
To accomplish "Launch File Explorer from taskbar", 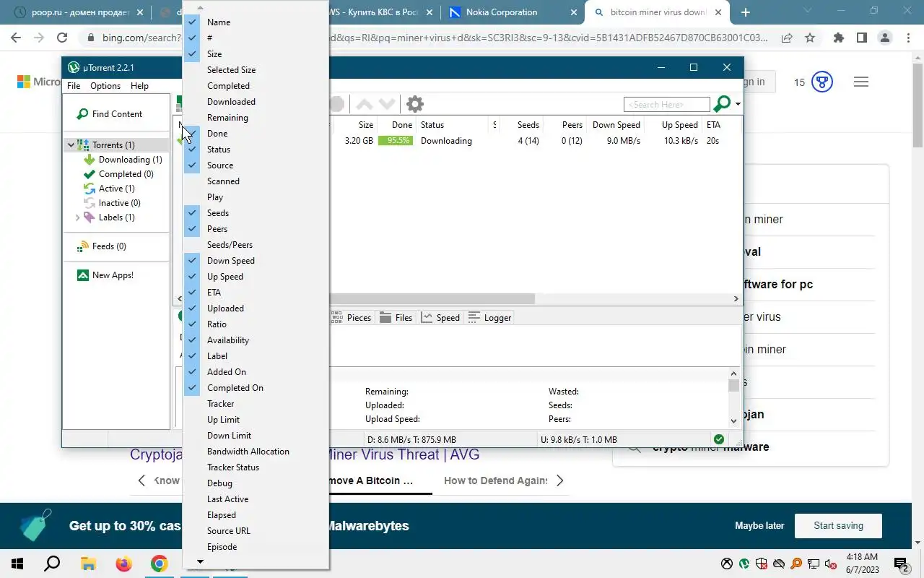I will [x=88, y=564].
